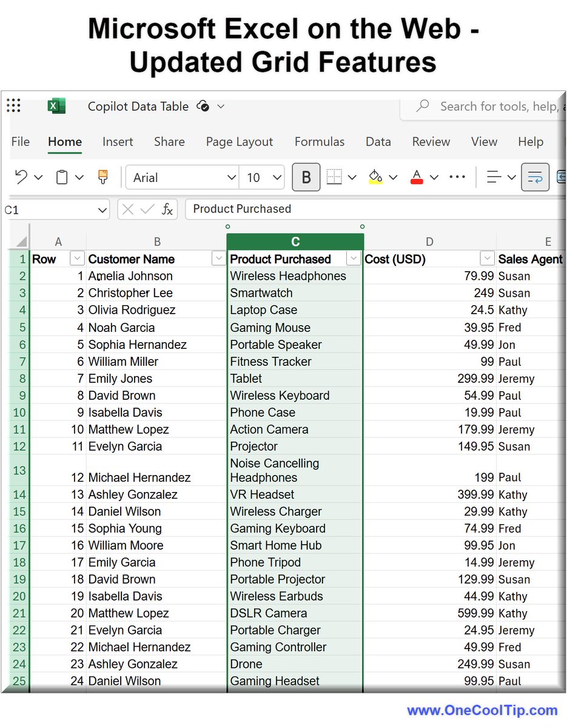The image size is (567, 728).
Task: Select the red Font Color swatch
Action: (417, 177)
